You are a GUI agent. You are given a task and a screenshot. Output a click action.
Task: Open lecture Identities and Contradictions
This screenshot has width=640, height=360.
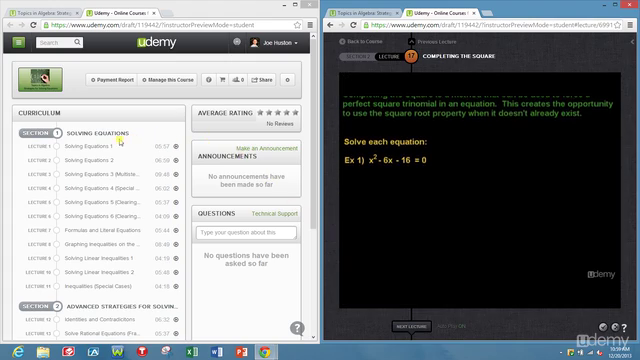point(100,319)
